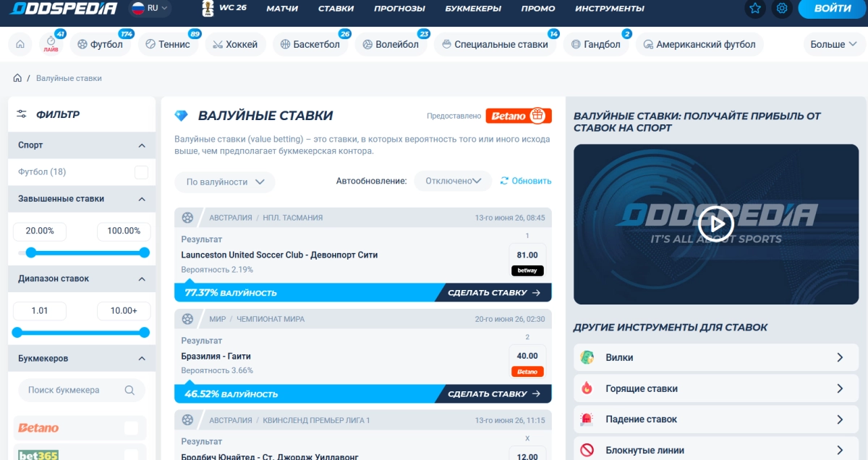The height and width of the screenshot is (460, 868).
Task: Go to the home sports icon
Action: point(20,44)
